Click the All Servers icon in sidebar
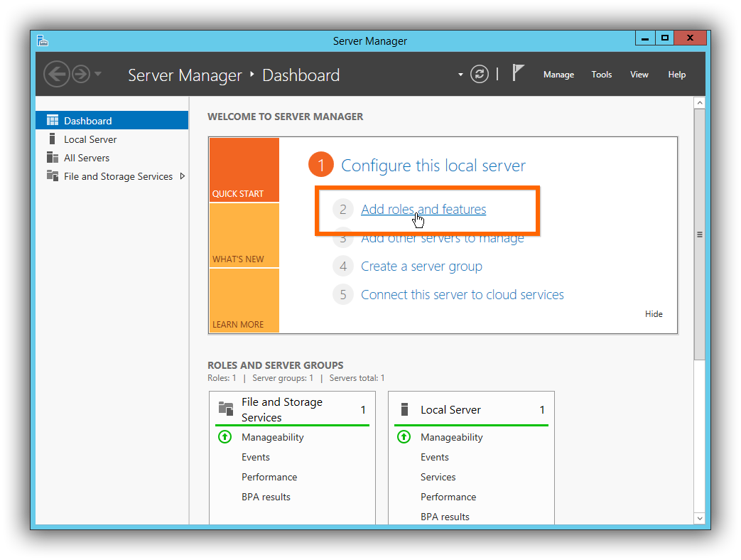 [53, 157]
